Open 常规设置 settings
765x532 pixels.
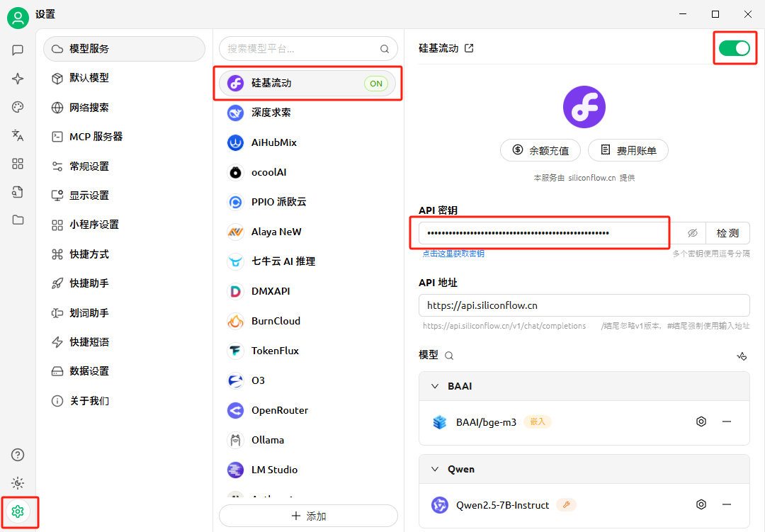[125, 166]
